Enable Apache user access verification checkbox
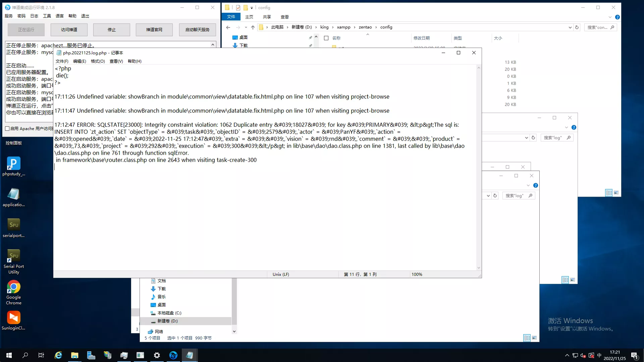This screenshot has height=362, width=644. pos(7,128)
